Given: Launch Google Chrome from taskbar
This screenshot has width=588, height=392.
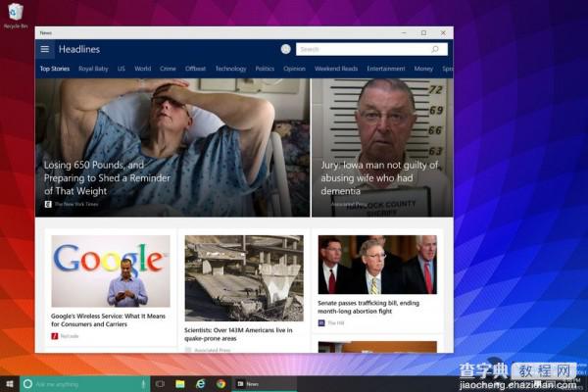Looking at the screenshot, I should pyautogui.click(x=220, y=384).
